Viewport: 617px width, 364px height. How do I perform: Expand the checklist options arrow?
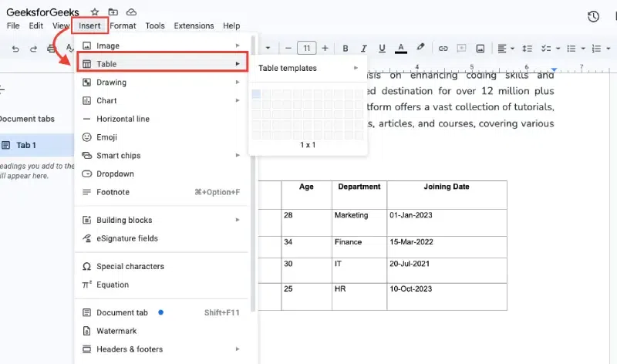pyautogui.click(x=558, y=49)
